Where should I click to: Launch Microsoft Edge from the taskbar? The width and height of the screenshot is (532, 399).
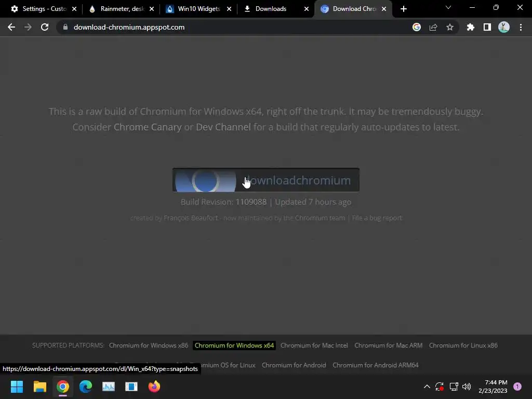(x=86, y=387)
